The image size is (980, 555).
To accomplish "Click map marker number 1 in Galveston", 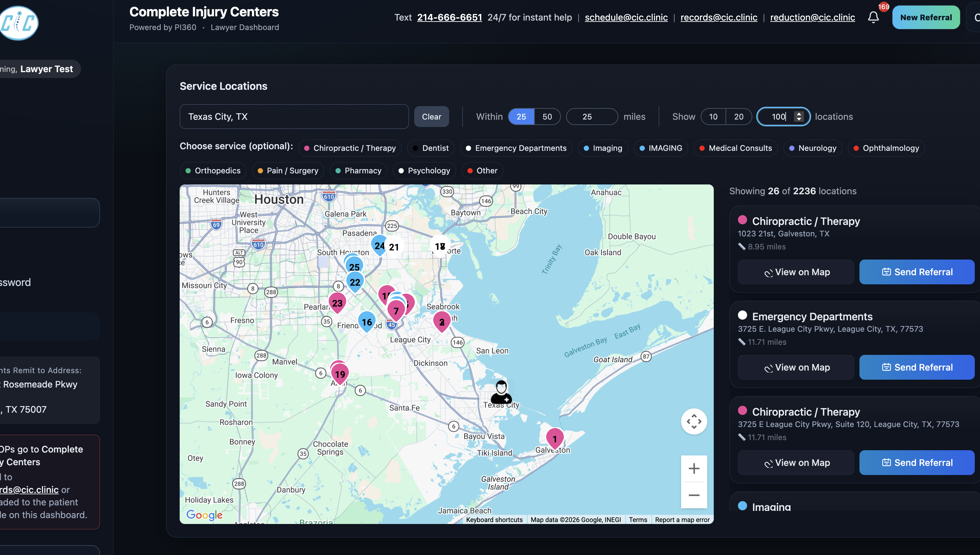I will 555,438.
